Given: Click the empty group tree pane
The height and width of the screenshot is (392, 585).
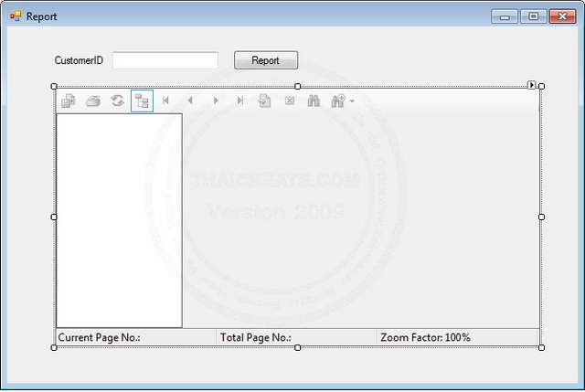Looking at the screenshot, I should coord(120,221).
